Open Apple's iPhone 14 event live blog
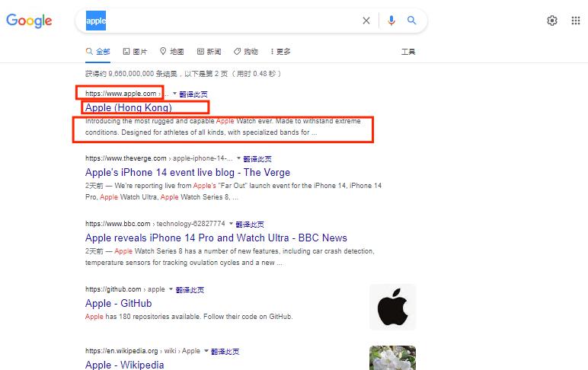This screenshot has height=370, width=588. pyautogui.click(x=187, y=173)
